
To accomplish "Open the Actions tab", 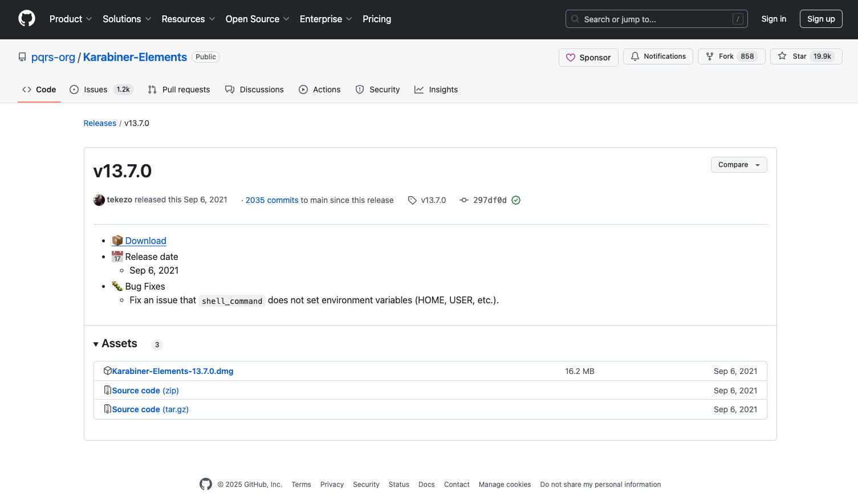I will 319,90.
